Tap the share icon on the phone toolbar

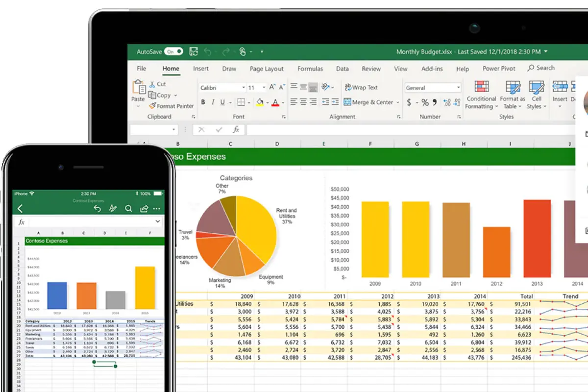[x=144, y=209]
